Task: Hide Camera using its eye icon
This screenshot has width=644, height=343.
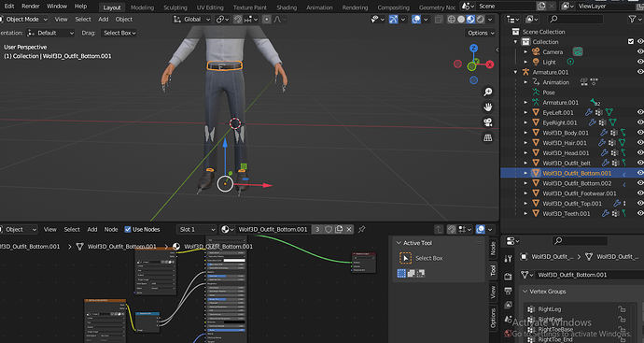Action: pos(640,51)
